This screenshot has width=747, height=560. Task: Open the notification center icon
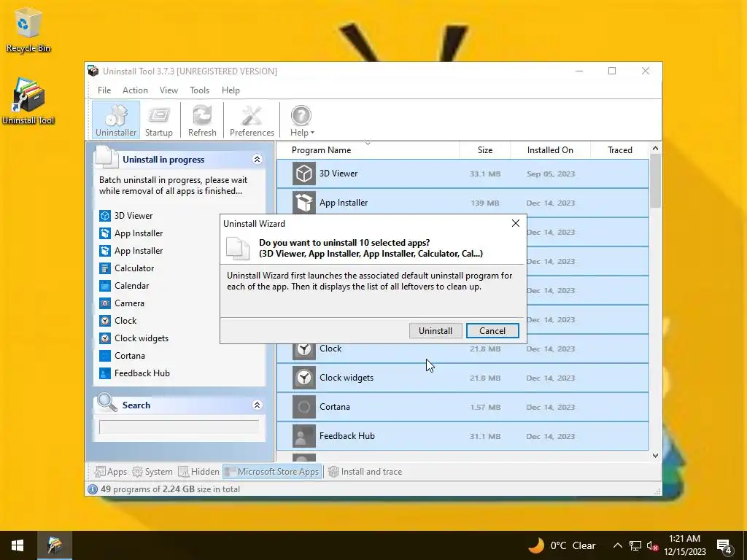point(724,545)
